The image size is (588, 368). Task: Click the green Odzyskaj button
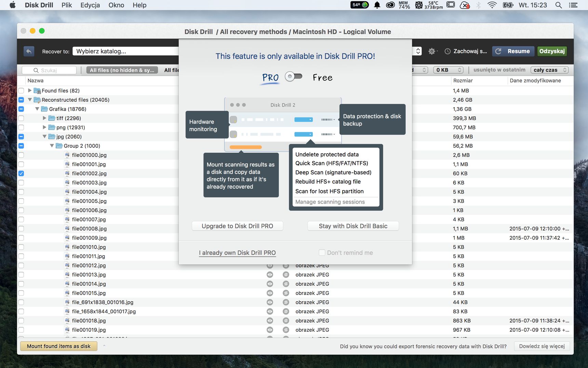[552, 51]
